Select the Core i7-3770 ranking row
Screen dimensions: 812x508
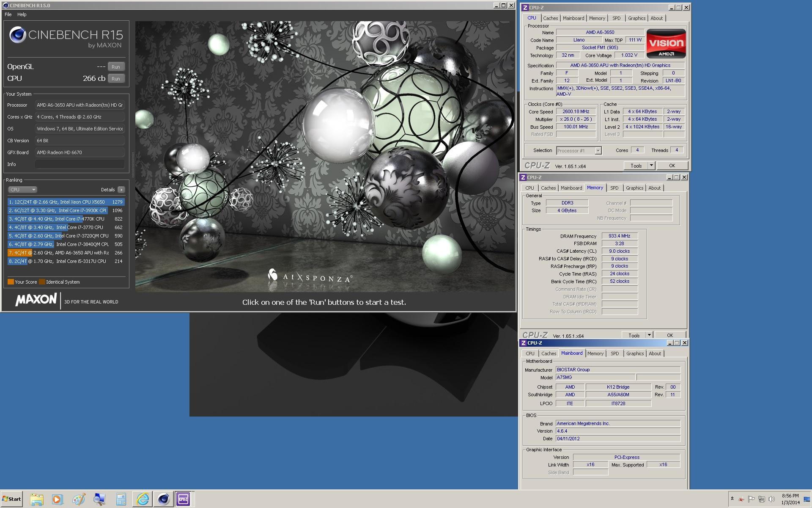coord(66,227)
